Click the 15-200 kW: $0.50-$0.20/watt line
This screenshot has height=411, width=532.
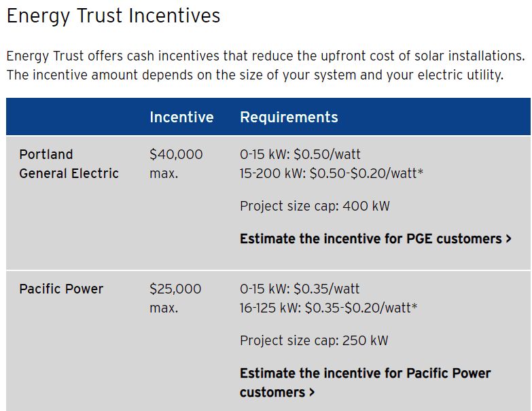point(332,174)
